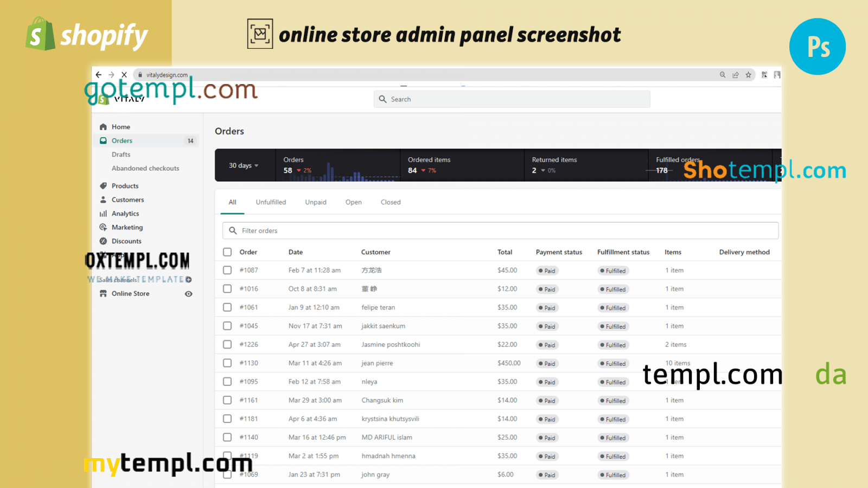View Online Store using eye icon
This screenshot has width=868, height=488.
(189, 294)
